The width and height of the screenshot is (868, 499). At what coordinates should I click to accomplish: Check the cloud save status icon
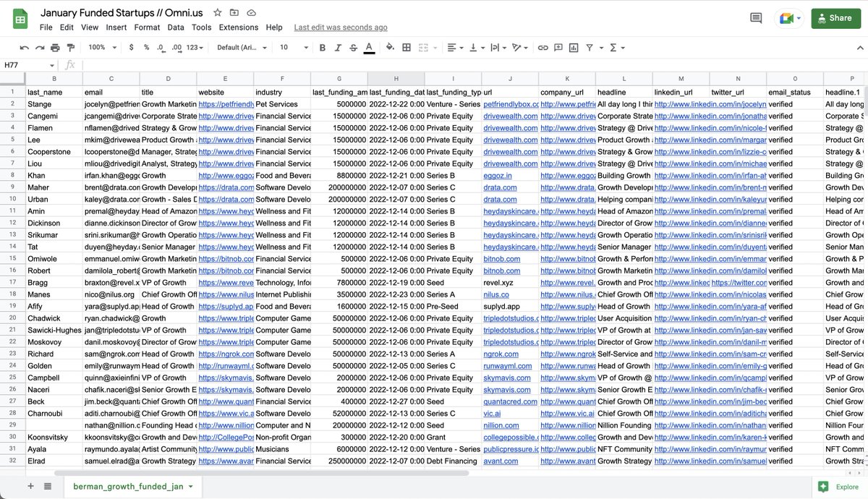(251, 13)
